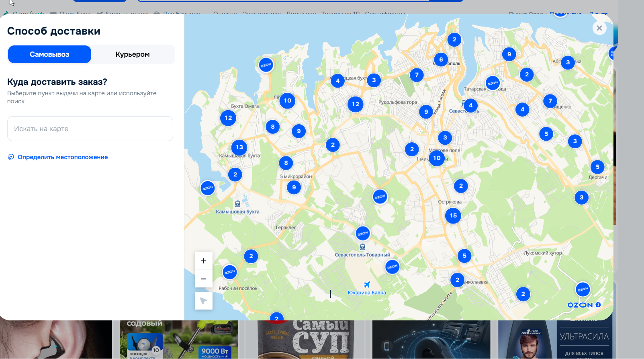Screen dimensions: 644x359
Task: Open the 2-point cluster above Острякова
Action: pos(461,186)
